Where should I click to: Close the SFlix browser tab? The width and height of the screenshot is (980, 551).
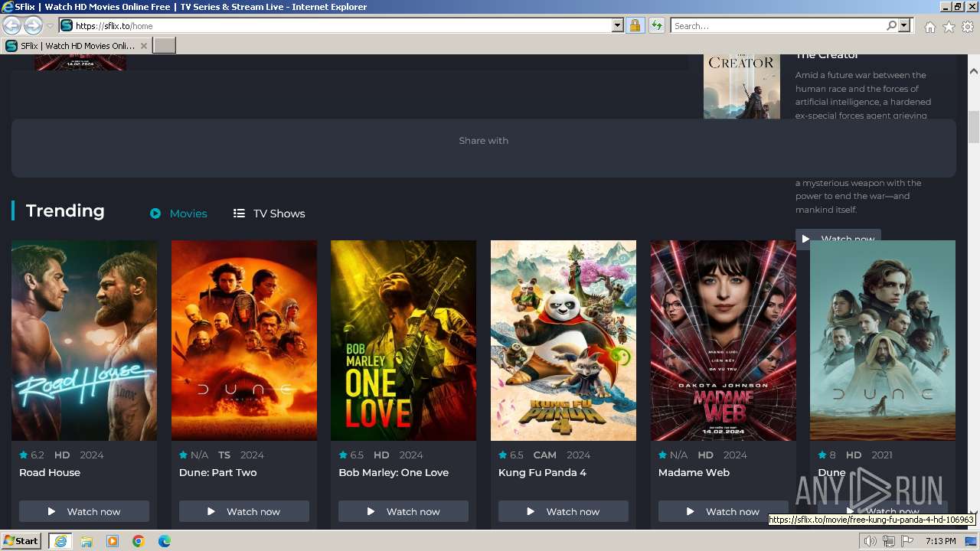click(143, 46)
